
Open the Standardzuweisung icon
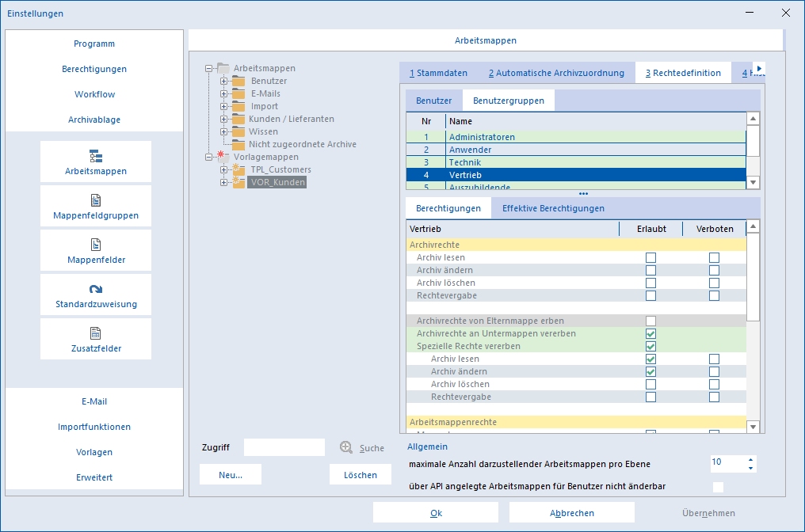(x=96, y=289)
